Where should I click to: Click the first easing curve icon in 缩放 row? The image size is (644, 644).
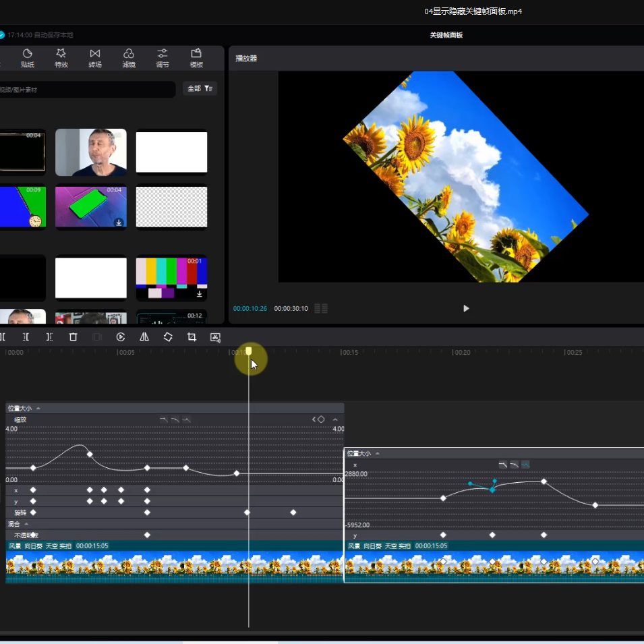tap(163, 419)
